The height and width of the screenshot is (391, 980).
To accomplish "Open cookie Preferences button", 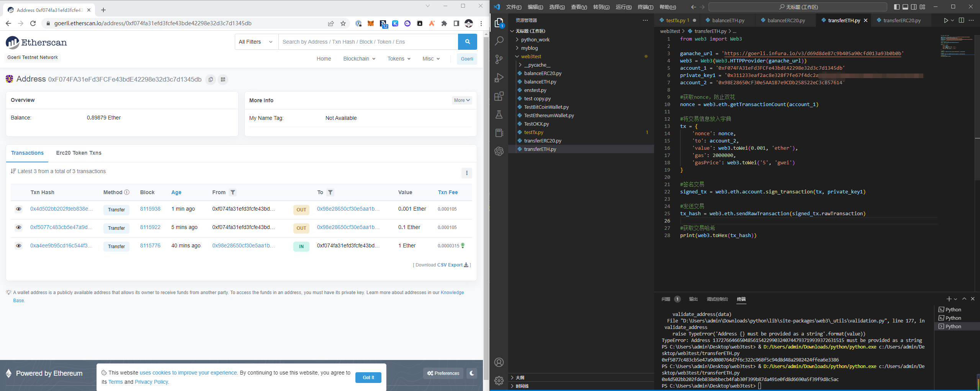I will (443, 373).
